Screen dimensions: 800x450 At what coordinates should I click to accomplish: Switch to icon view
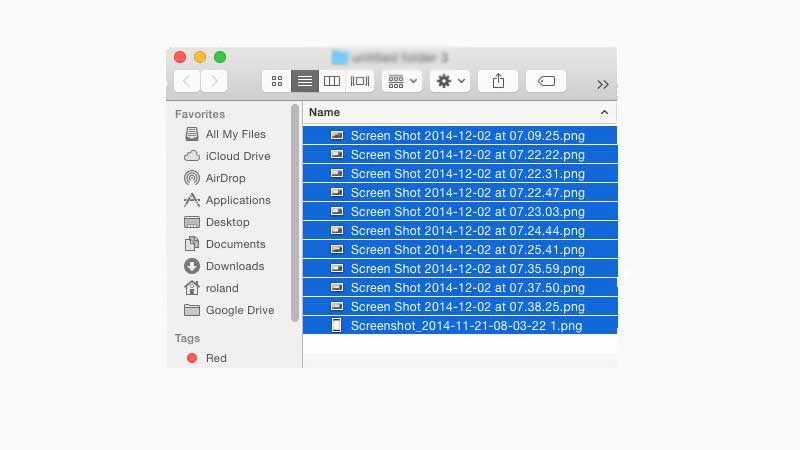pyautogui.click(x=277, y=81)
